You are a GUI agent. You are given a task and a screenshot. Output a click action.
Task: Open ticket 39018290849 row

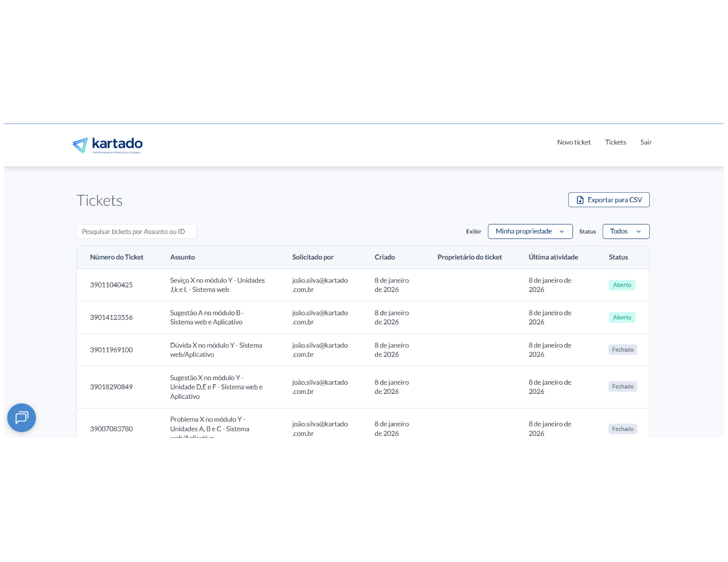pos(111,387)
